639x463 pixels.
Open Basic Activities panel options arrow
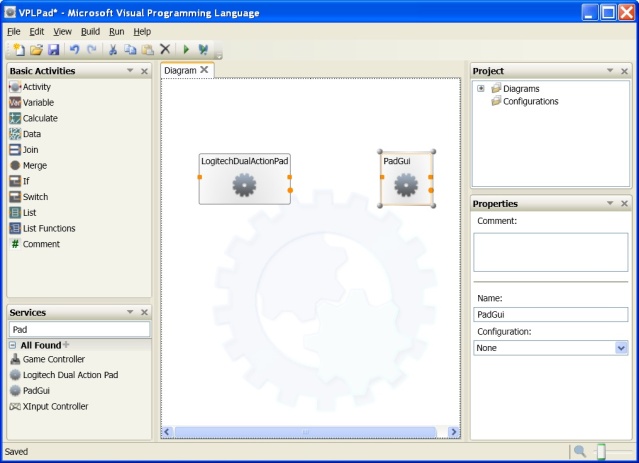coord(130,71)
